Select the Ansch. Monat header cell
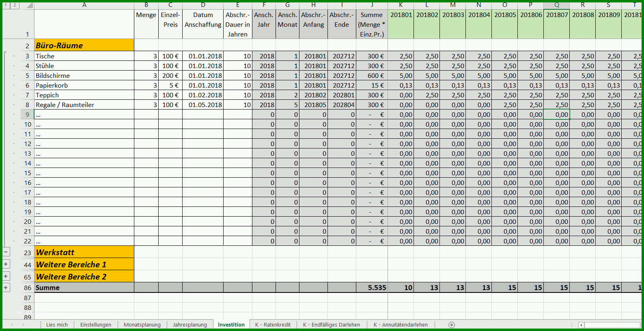 (x=287, y=24)
